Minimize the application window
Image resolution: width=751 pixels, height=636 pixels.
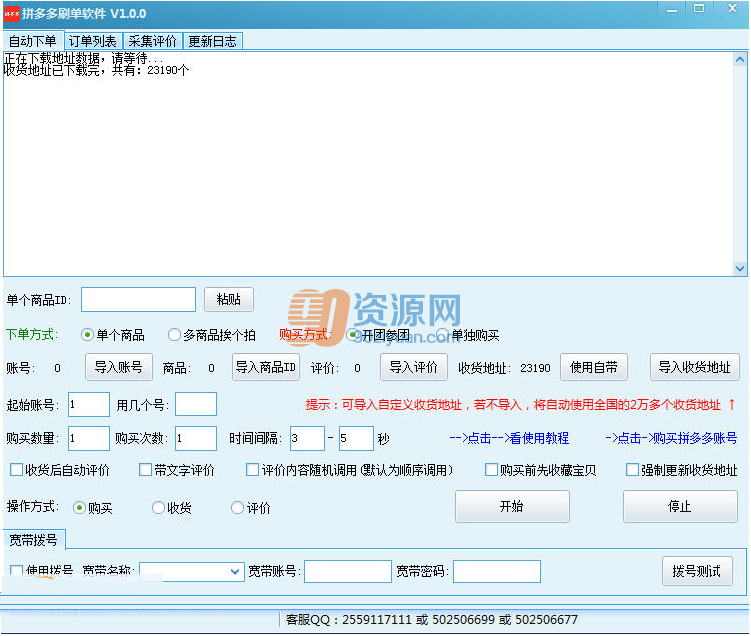tap(672, 10)
